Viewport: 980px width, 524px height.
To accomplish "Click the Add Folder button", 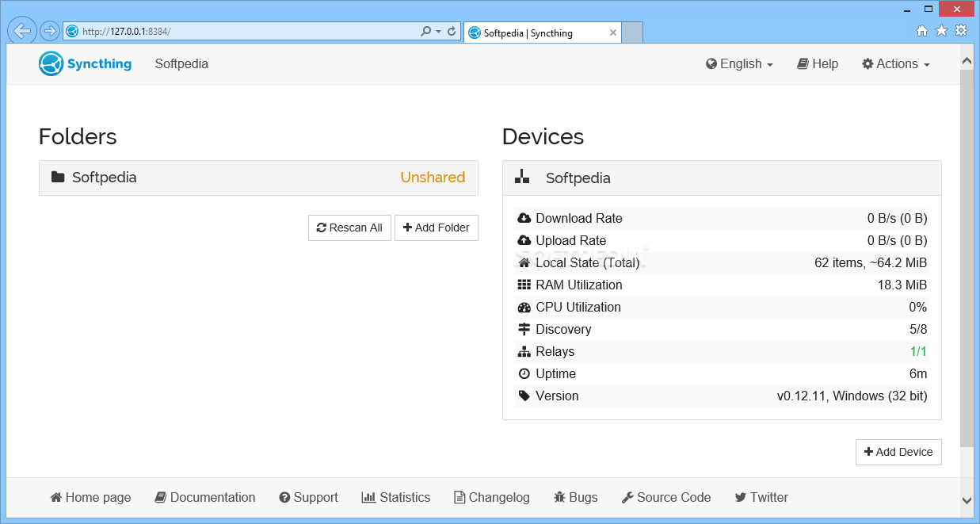I will pyautogui.click(x=437, y=228).
